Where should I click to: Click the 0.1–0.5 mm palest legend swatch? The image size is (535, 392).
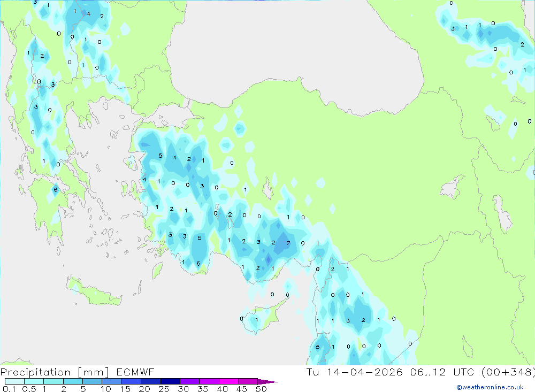click(14, 381)
